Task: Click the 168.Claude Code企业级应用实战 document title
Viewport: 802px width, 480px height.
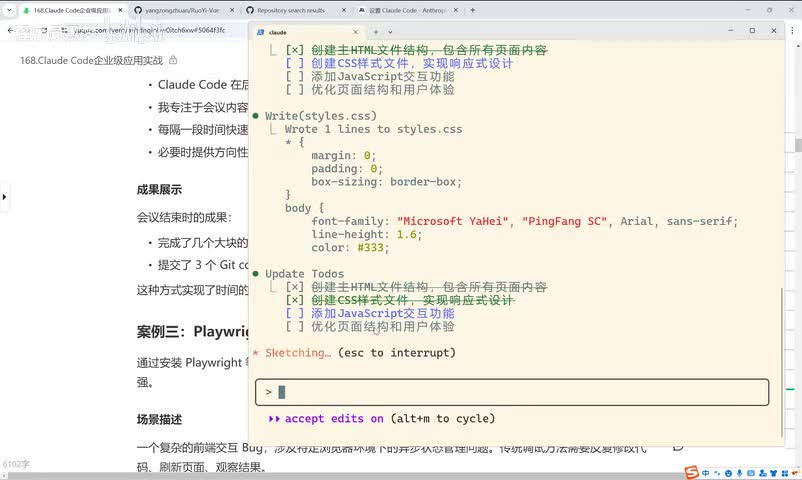Action: (91, 60)
